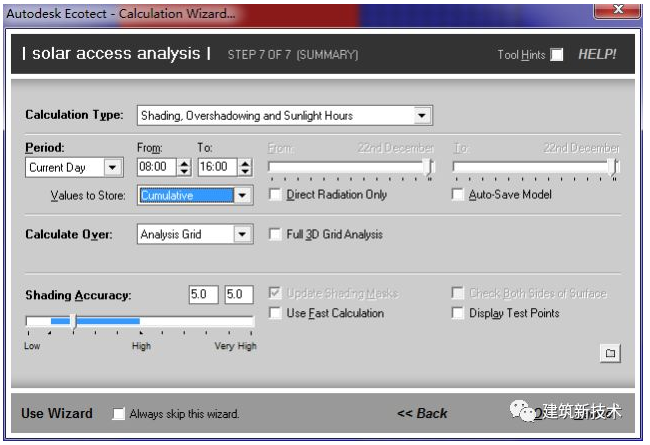The width and height of the screenshot is (650, 445).
Task: Check Always skip this wizard
Action: coord(119,413)
